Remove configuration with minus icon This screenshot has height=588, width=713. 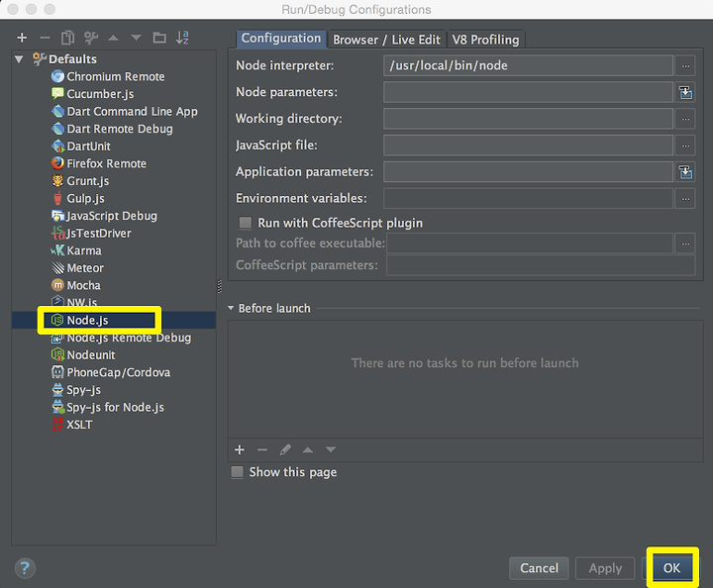point(45,38)
